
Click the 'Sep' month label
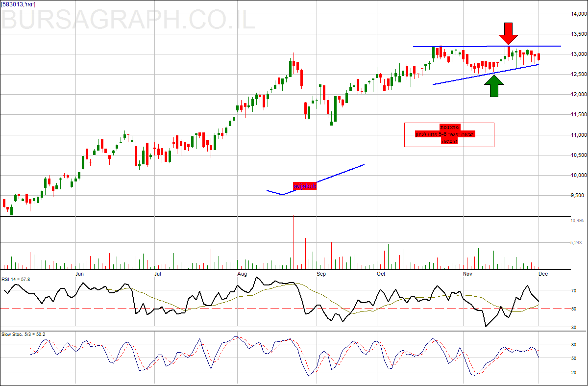(321, 273)
